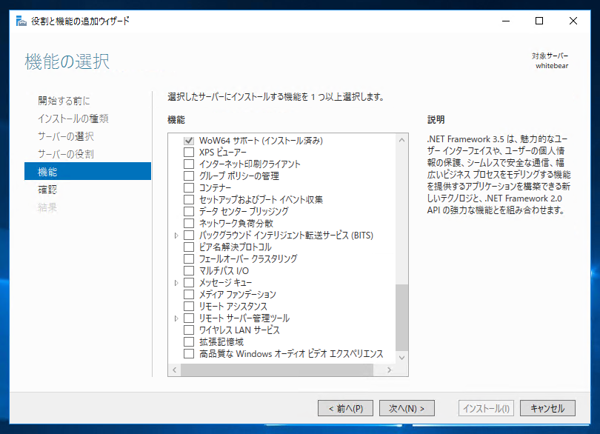Switch to サーバーの役割 step

[x=66, y=154]
